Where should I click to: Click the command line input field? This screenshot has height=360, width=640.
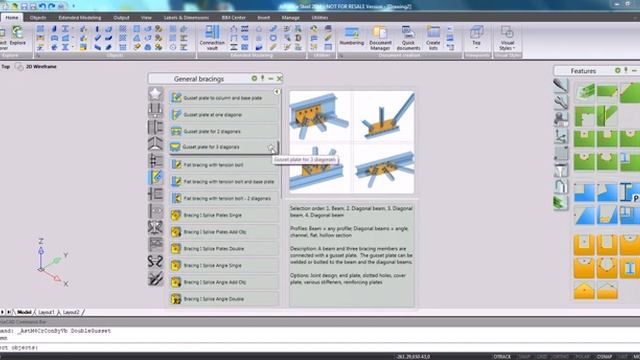320,348
